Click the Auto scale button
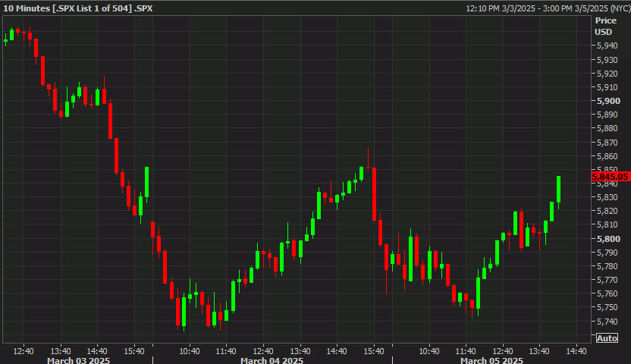 607,338
